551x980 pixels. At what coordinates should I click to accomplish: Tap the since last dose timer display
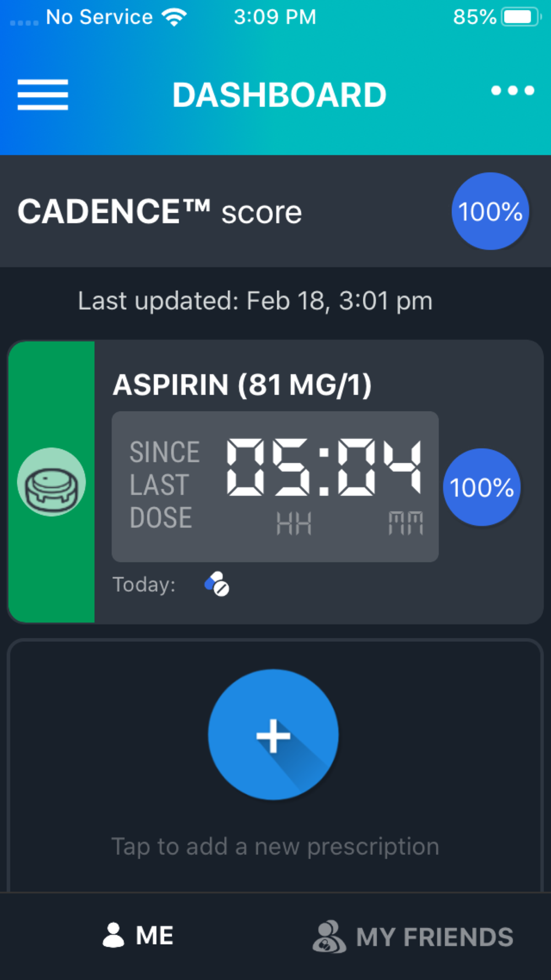tap(275, 487)
